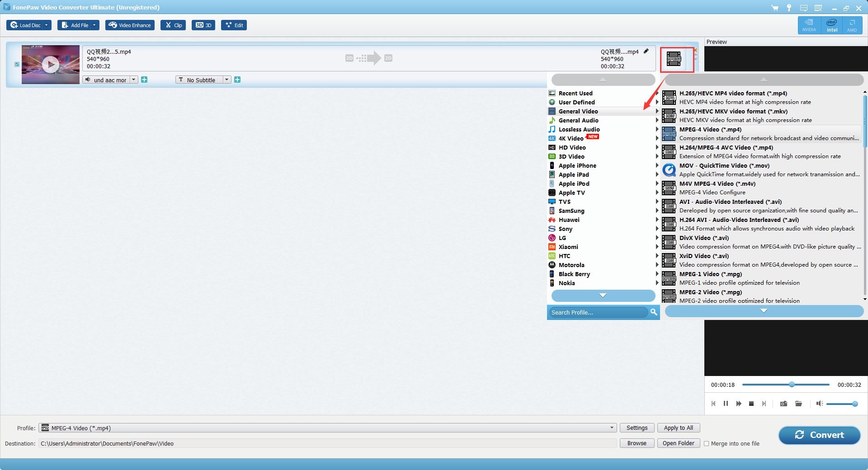Choose Apple iPhone device category
Image resolution: width=868 pixels, height=470 pixels.
pyautogui.click(x=603, y=165)
